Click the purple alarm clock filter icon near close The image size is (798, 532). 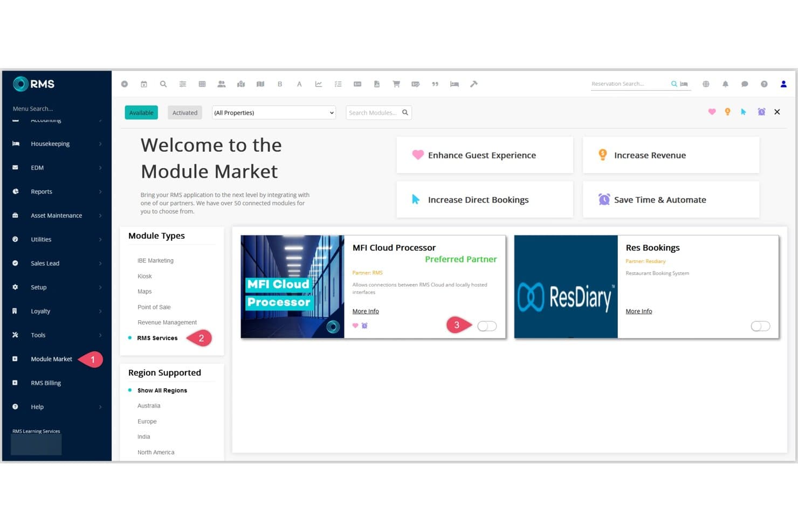(x=761, y=112)
